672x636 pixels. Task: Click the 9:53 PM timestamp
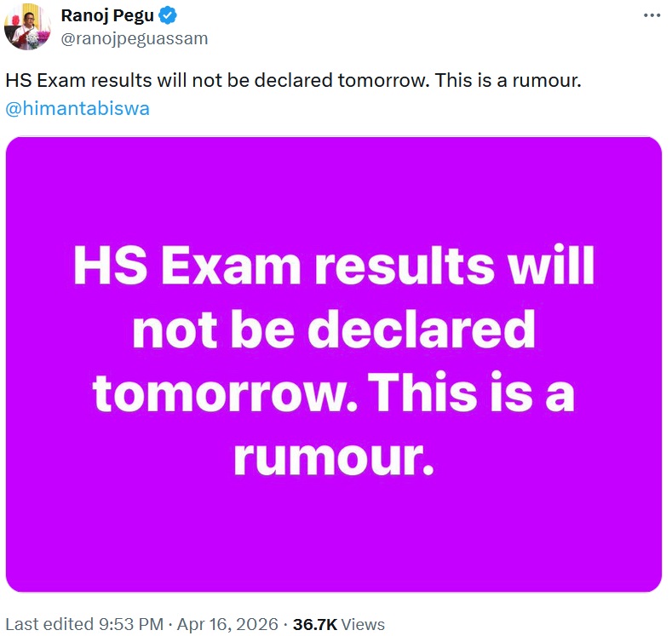click(118, 624)
